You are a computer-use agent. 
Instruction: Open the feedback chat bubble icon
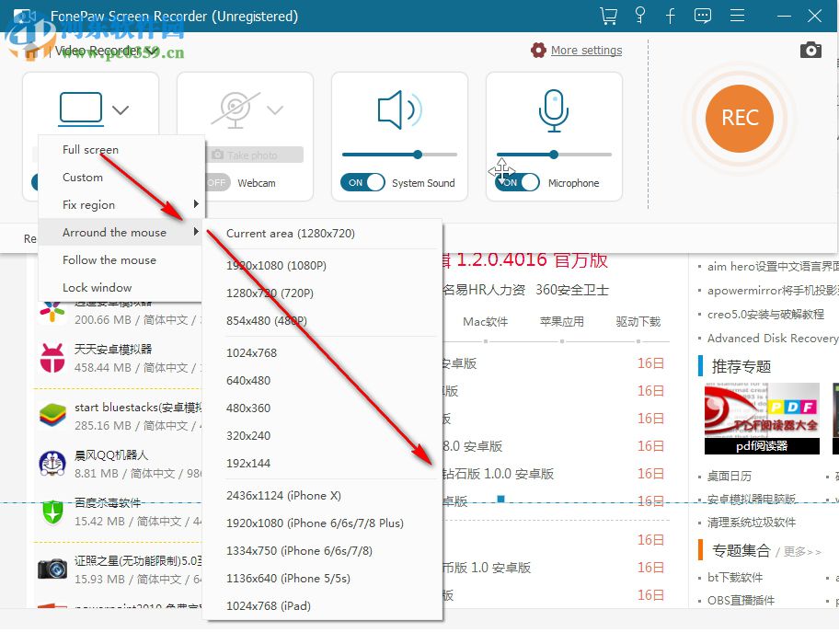coord(702,16)
